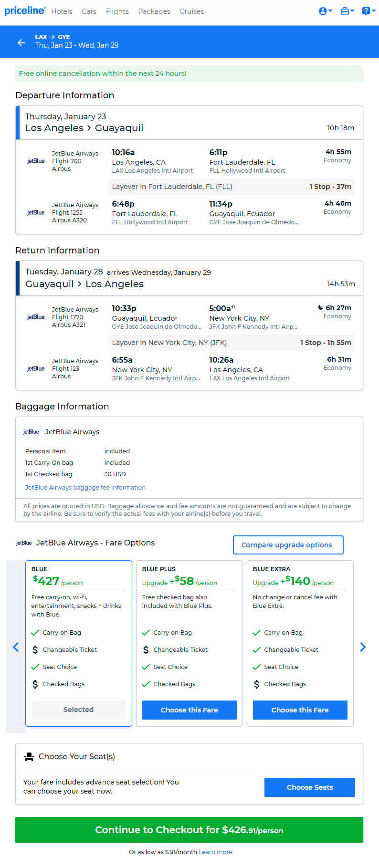
Task: Click the Choose Seats button
Action: pos(310,787)
